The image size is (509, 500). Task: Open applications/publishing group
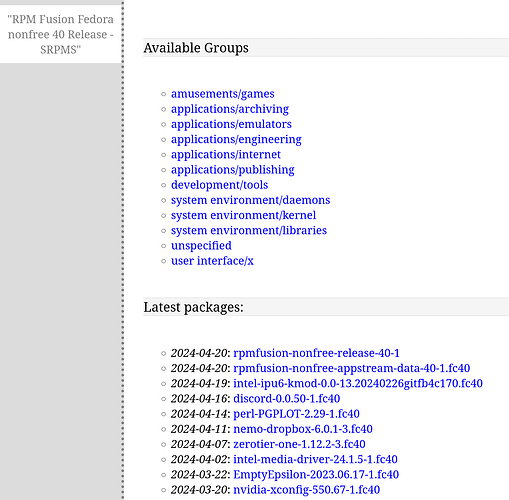pos(233,170)
